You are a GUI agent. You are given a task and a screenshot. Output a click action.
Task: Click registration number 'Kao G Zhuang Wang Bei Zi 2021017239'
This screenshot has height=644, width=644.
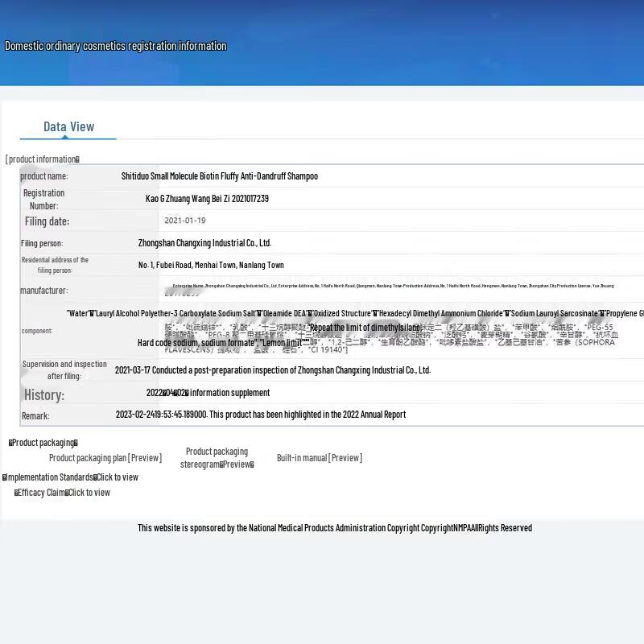(207, 199)
